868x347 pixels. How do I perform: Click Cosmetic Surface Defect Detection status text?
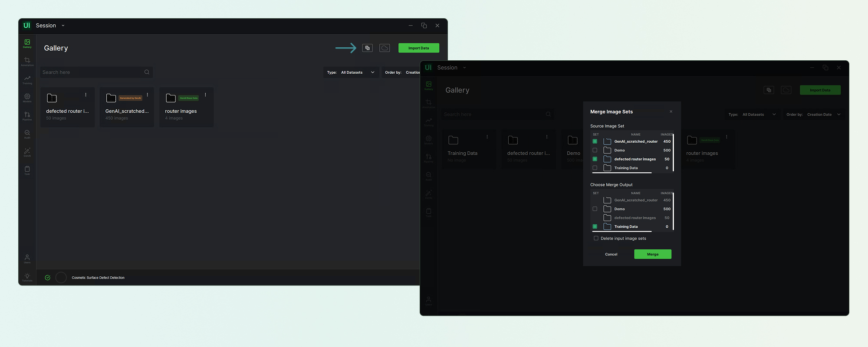[x=98, y=278]
